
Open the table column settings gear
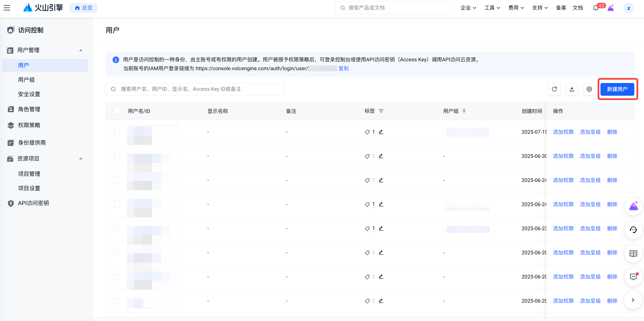point(589,89)
